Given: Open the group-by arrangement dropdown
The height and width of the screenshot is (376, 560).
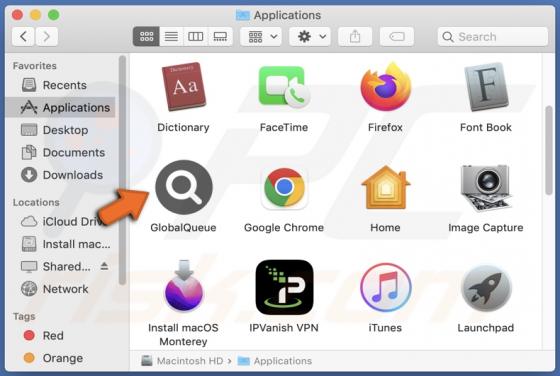Looking at the screenshot, I should 261,36.
